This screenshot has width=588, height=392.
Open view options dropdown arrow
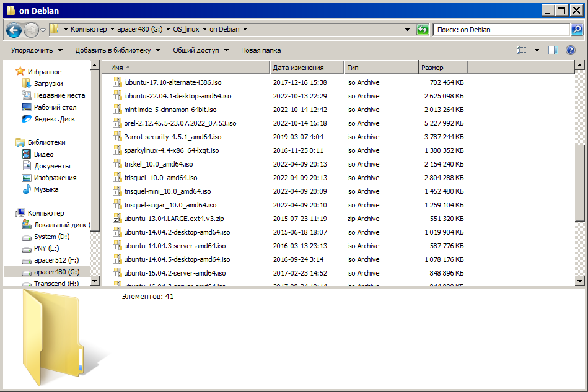(537, 50)
